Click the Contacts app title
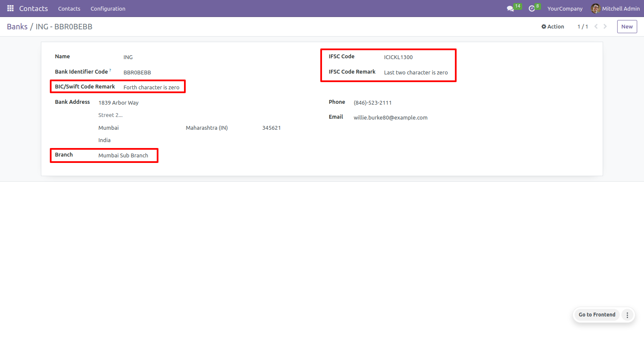644x342 pixels. point(34,9)
